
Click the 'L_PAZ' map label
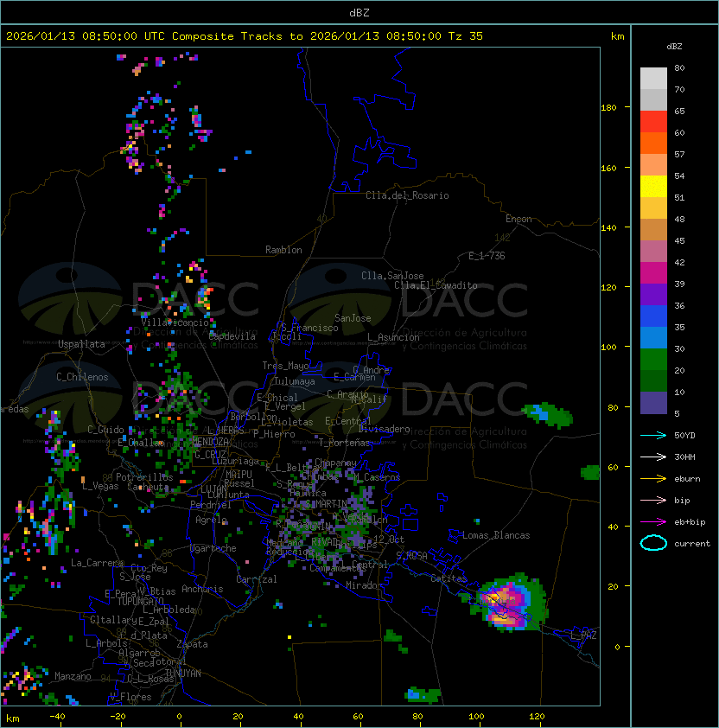583,635
